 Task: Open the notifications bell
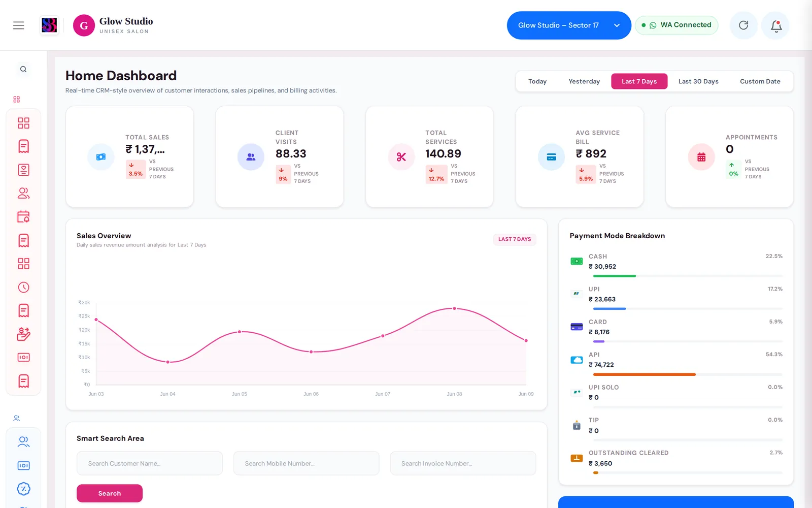[x=776, y=25]
